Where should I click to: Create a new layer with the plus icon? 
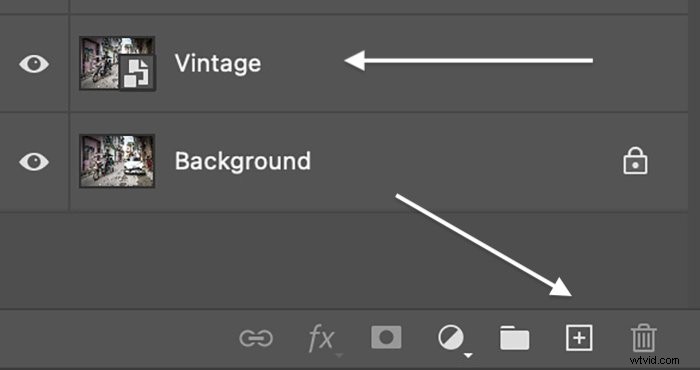point(579,338)
